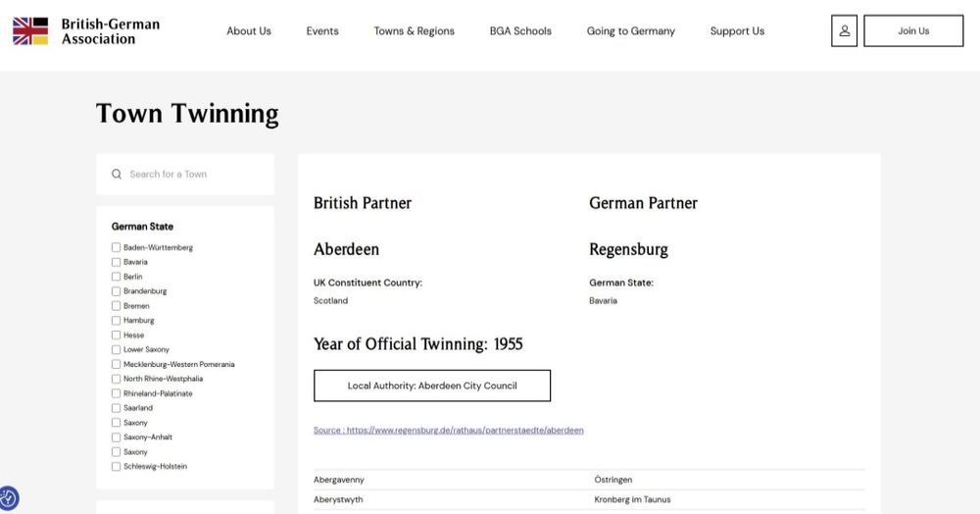
Task: Tick Mecklenburg-Western Pomerania checkbox
Action: pyautogui.click(x=116, y=364)
